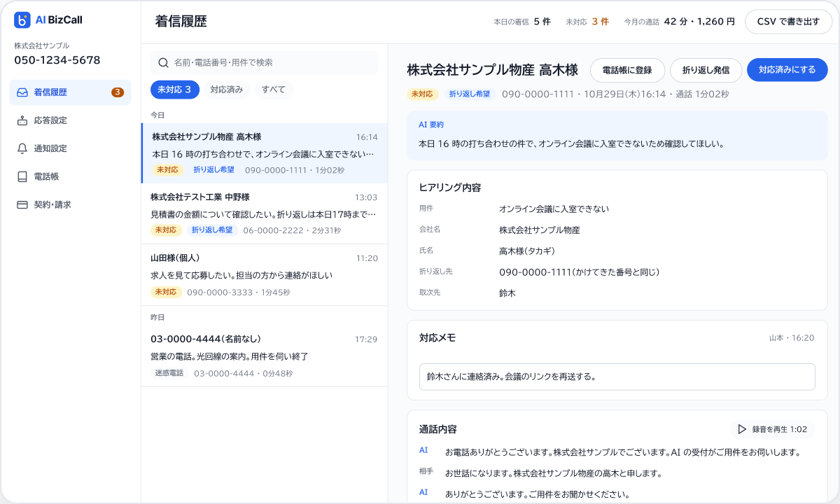Click the CSV で書き出す button
This screenshot has width=840, height=504.
click(x=788, y=22)
